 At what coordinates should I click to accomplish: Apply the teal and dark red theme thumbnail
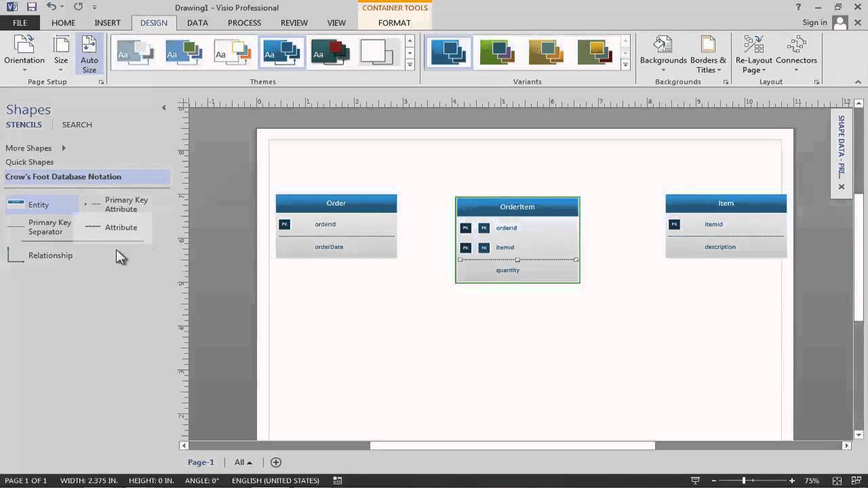click(x=330, y=52)
